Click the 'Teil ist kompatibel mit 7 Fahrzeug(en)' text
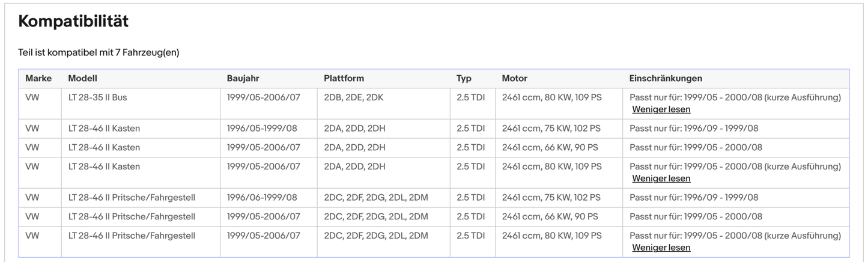The image size is (868, 262). [99, 53]
